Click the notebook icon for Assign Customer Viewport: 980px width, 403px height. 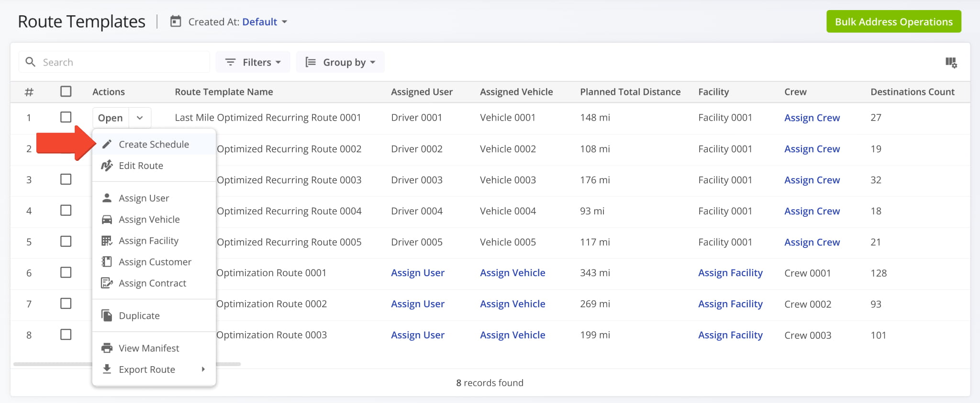coord(107,261)
